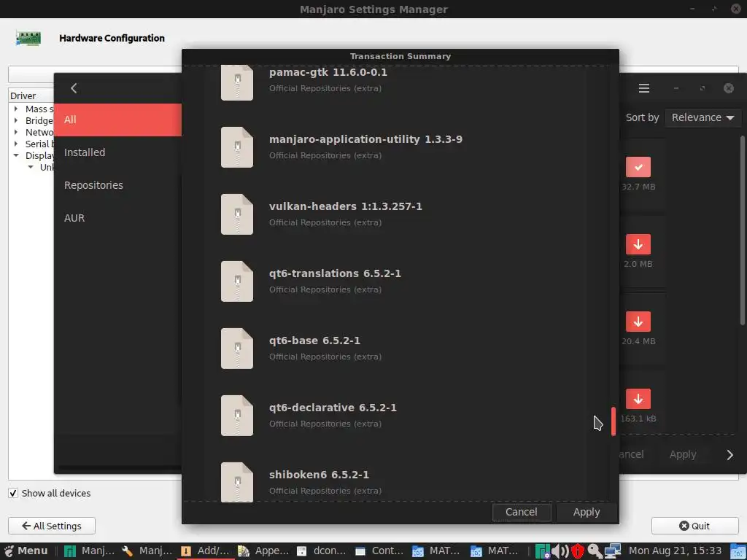Click the download arrow for 20.4 MB package
The image size is (747, 560).
pyautogui.click(x=638, y=322)
